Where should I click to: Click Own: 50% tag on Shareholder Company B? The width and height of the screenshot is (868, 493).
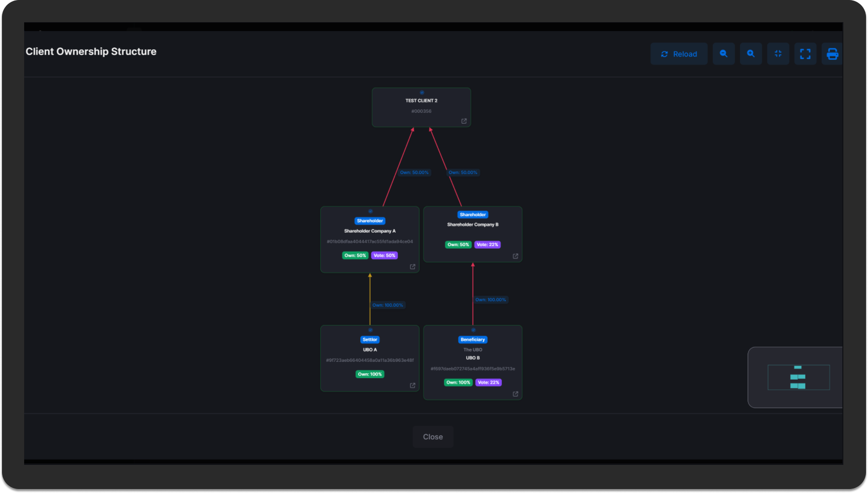point(458,245)
